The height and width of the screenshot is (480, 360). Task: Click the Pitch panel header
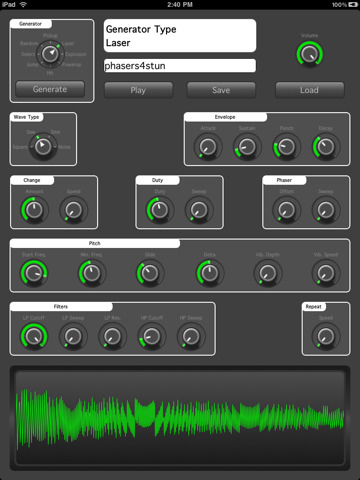click(95, 243)
